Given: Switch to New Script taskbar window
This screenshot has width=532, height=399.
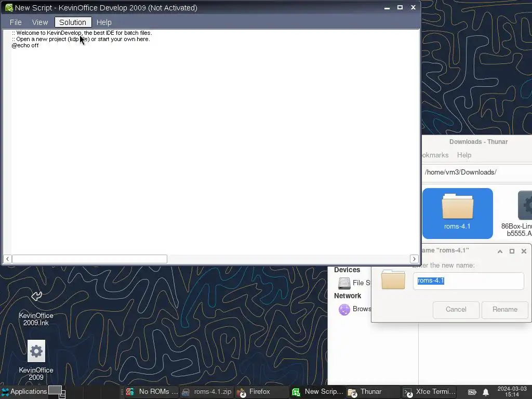Looking at the screenshot, I should [x=318, y=392].
